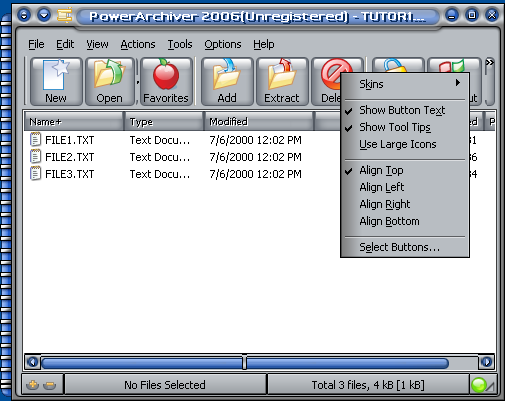
Task: Click modified date of FILE3.TXT row
Action: [255, 174]
